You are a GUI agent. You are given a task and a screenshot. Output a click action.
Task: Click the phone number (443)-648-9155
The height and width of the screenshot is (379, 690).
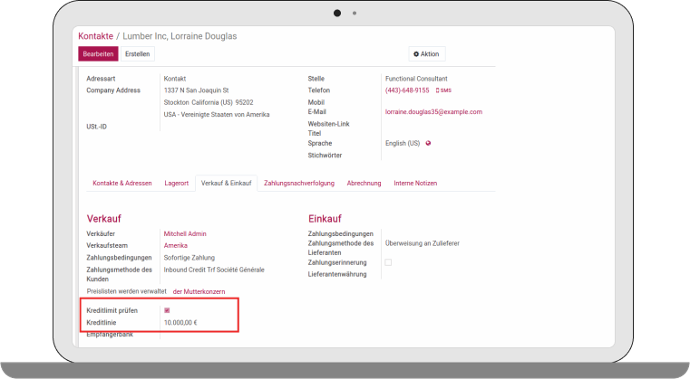[x=407, y=90]
